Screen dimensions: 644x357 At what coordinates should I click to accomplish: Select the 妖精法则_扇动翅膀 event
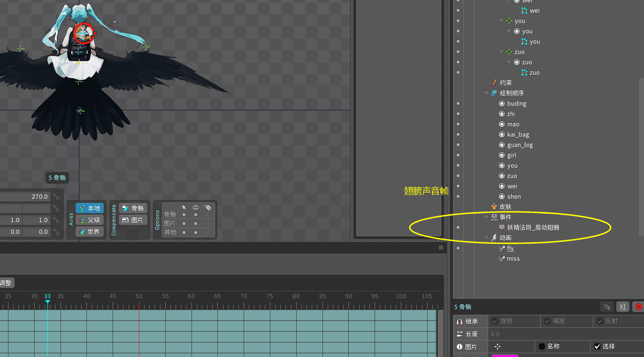pyautogui.click(x=533, y=227)
